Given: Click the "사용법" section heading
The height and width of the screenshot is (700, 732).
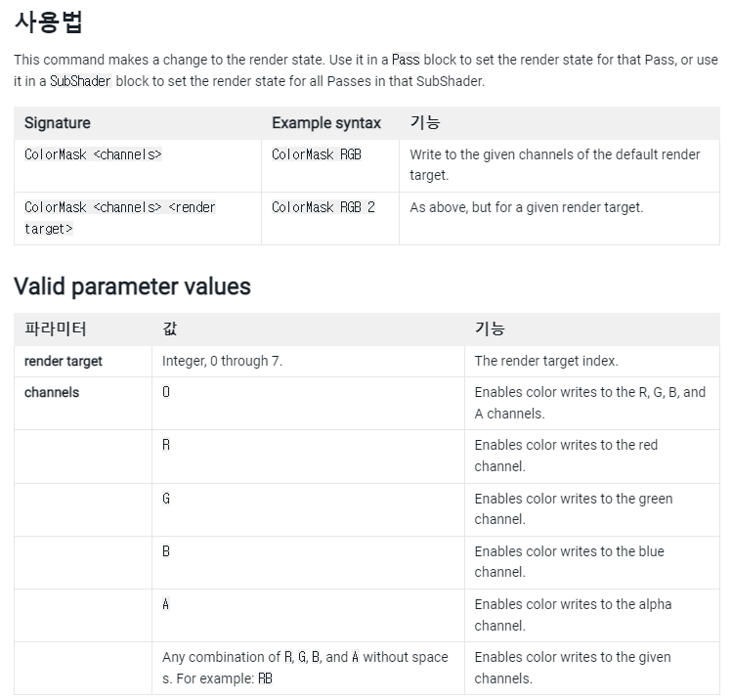Looking at the screenshot, I should pyautogui.click(x=47, y=22).
